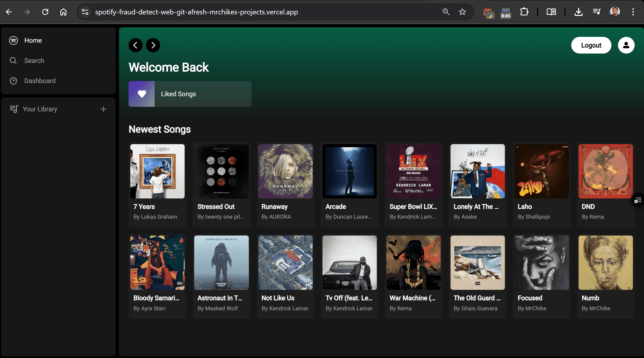The width and height of the screenshot is (644, 358).
Task: Click the magnifier icon beside Search
Action: click(x=13, y=61)
